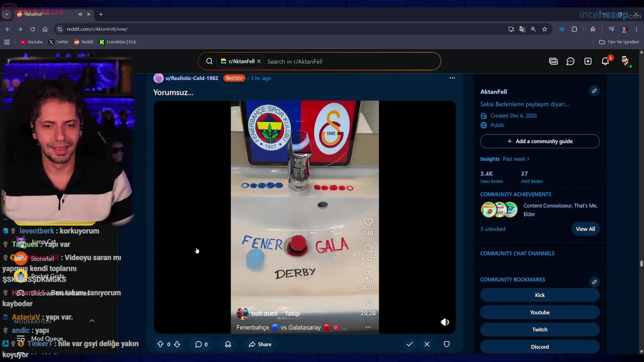
Task: Open Stonefall game in sidebar
Action: point(43,259)
